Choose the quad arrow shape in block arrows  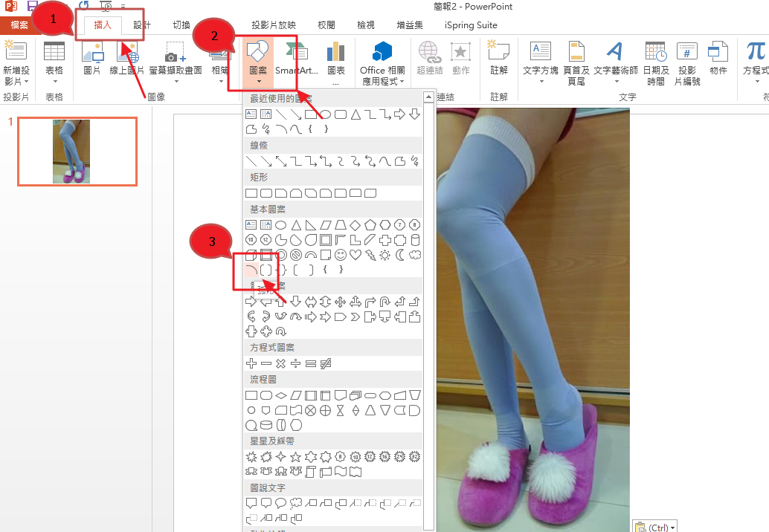pyautogui.click(x=341, y=301)
